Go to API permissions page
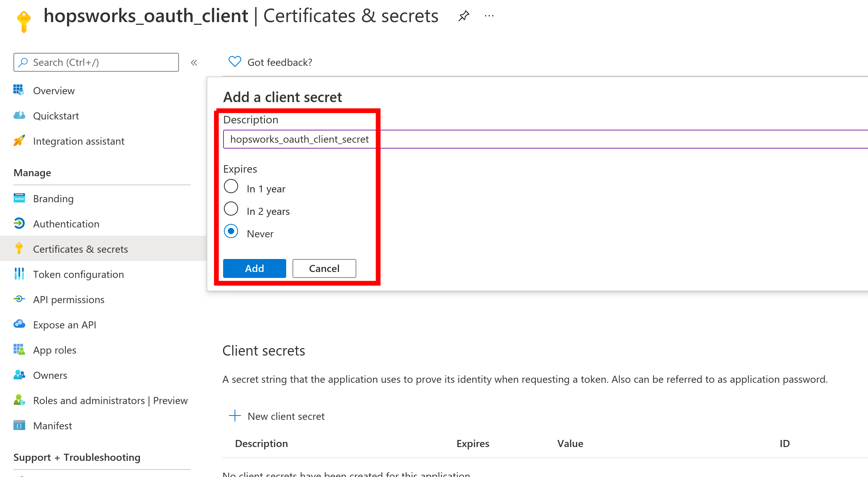Screen dimensions: 868x477 coord(69,300)
